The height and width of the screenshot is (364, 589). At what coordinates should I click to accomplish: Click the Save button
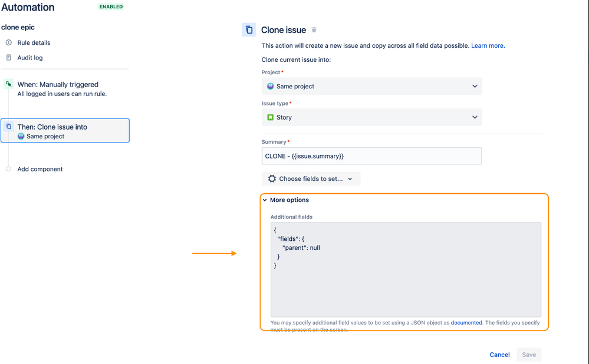(x=529, y=355)
